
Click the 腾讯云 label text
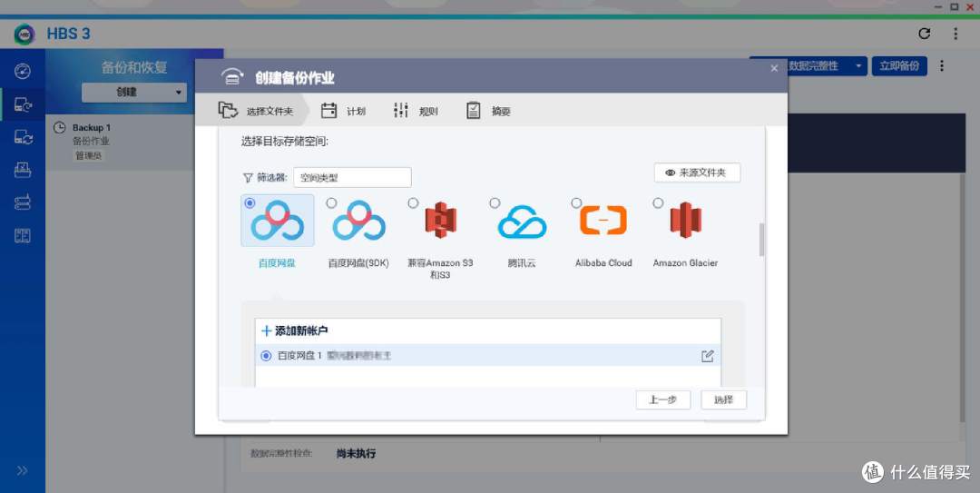(522, 263)
